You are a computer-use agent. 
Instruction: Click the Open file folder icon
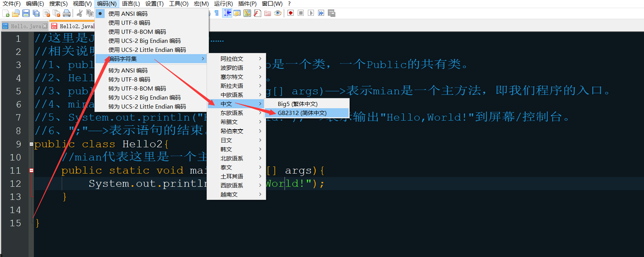tap(16, 14)
